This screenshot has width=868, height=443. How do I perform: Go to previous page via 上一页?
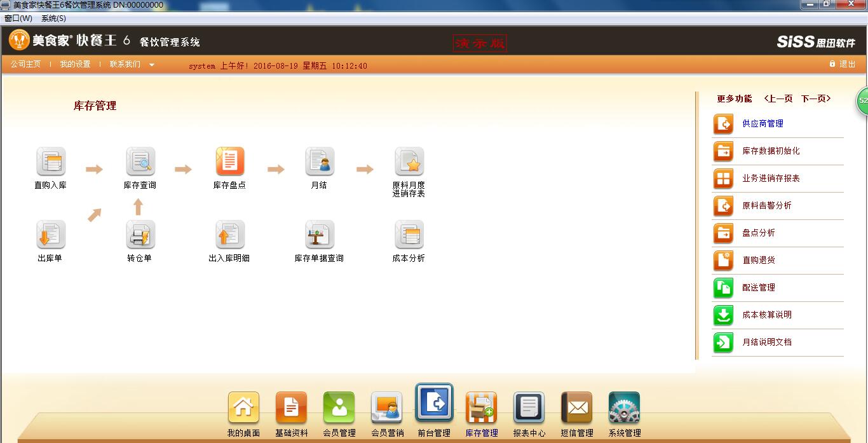(778, 99)
